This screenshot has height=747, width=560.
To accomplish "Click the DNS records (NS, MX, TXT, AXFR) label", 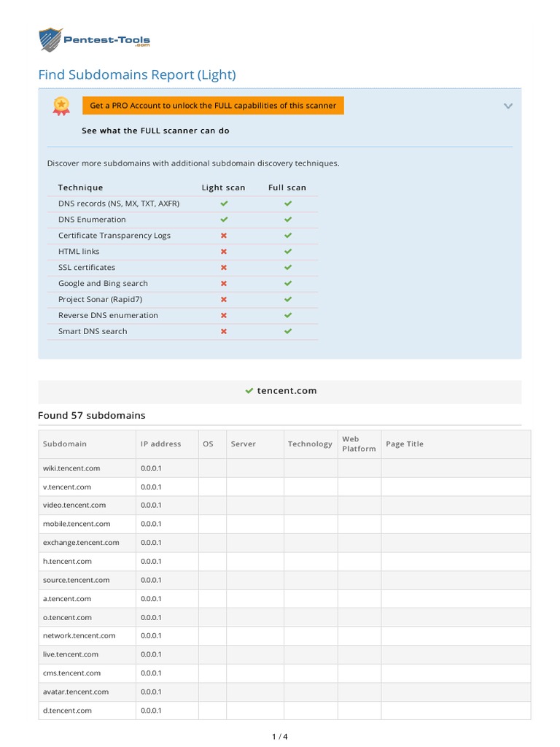I will click(x=119, y=204).
